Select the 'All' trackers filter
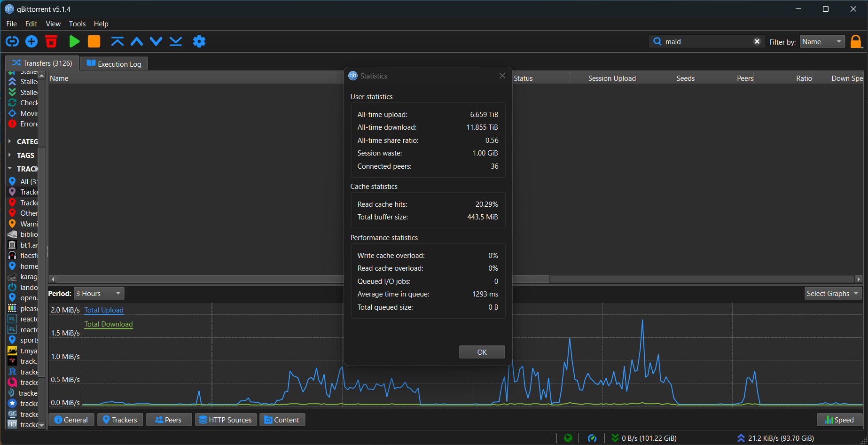The image size is (868, 445). pyautogui.click(x=23, y=181)
